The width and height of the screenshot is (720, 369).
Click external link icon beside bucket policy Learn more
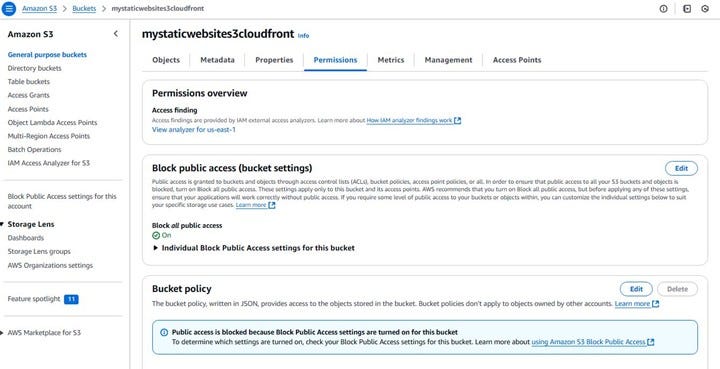pos(655,304)
